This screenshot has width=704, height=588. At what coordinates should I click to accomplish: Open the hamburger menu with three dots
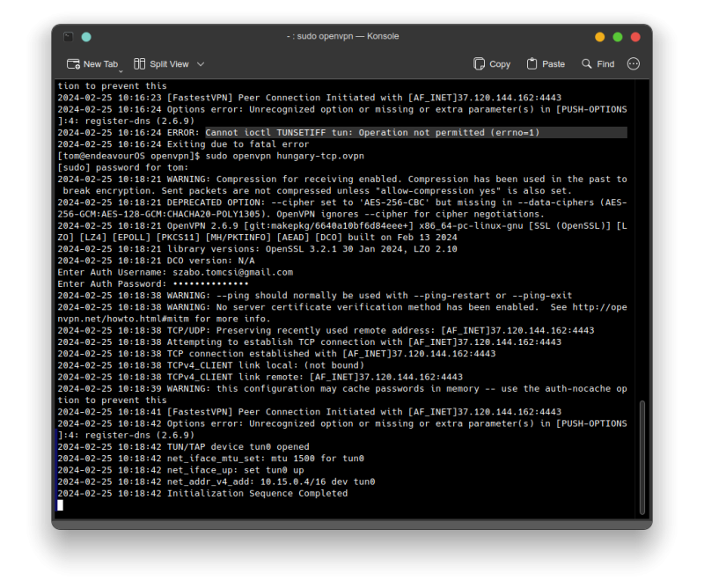(634, 64)
